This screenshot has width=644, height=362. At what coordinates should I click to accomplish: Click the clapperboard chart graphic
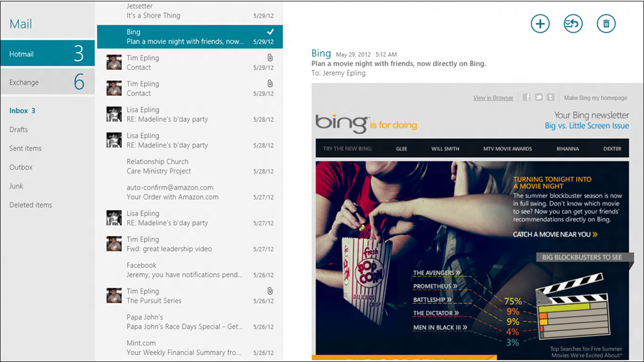pyautogui.click(x=574, y=307)
